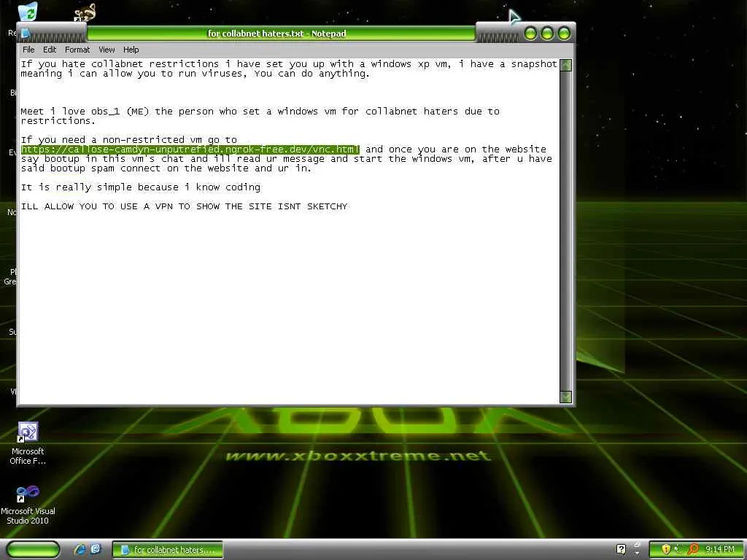
Task: Click the Recycle Bin desktop icon
Action: pyautogui.click(x=27, y=12)
